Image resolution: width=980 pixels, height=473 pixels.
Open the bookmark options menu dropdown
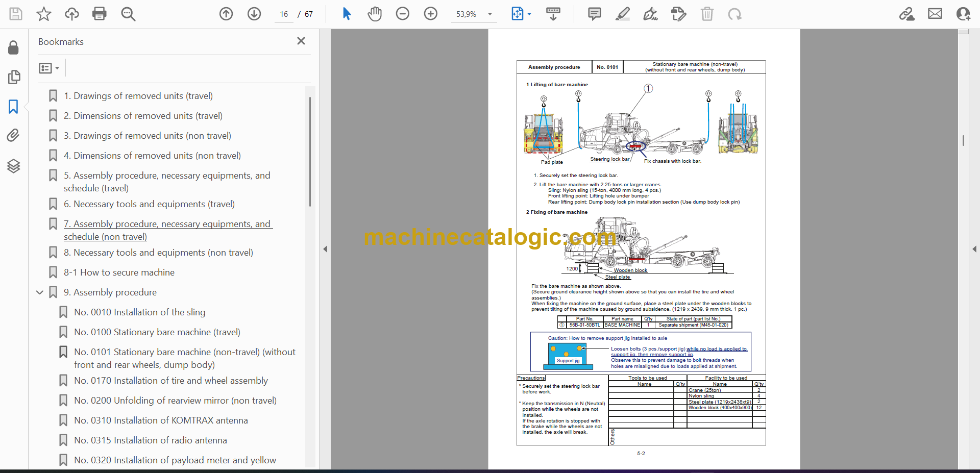pyautogui.click(x=50, y=68)
